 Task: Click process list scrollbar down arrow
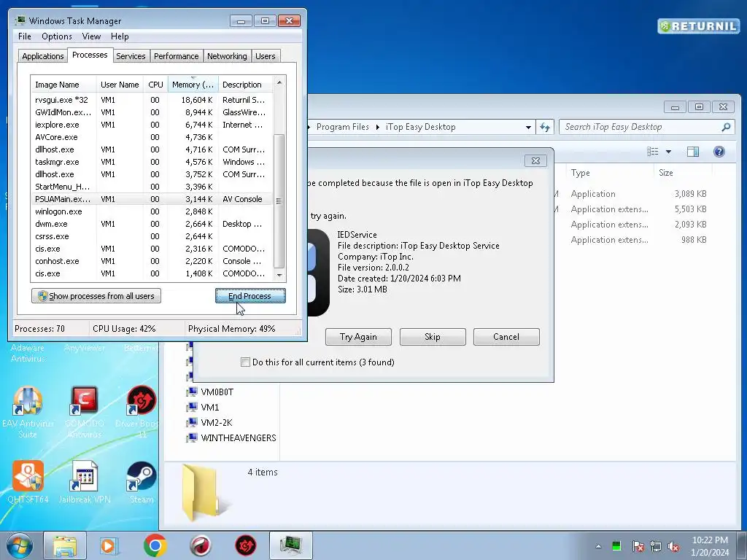click(279, 275)
